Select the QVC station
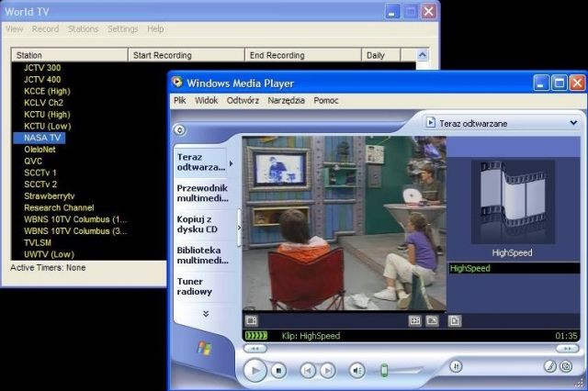Viewport: 588px width, 391px height. [33, 161]
